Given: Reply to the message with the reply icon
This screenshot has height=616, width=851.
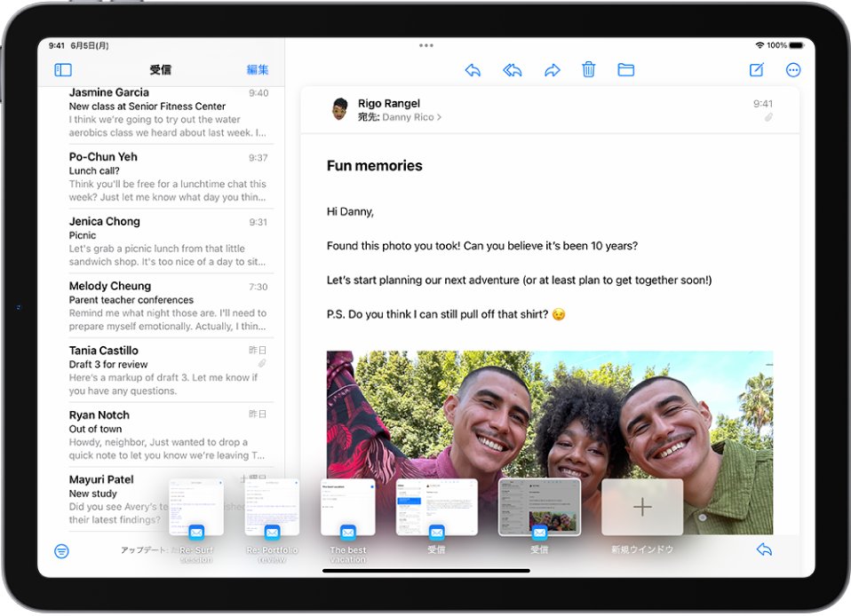Looking at the screenshot, I should tap(473, 69).
